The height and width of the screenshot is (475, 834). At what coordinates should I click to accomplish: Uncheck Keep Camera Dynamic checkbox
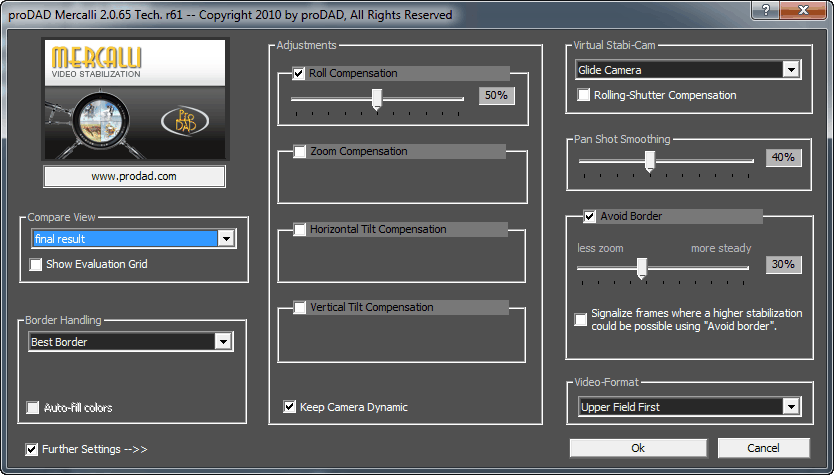pos(289,407)
